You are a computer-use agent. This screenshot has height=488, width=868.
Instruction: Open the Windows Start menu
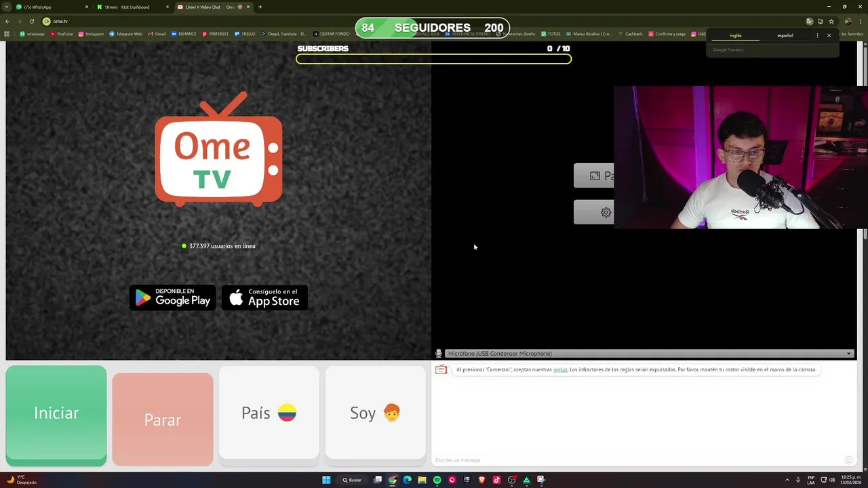(326, 480)
